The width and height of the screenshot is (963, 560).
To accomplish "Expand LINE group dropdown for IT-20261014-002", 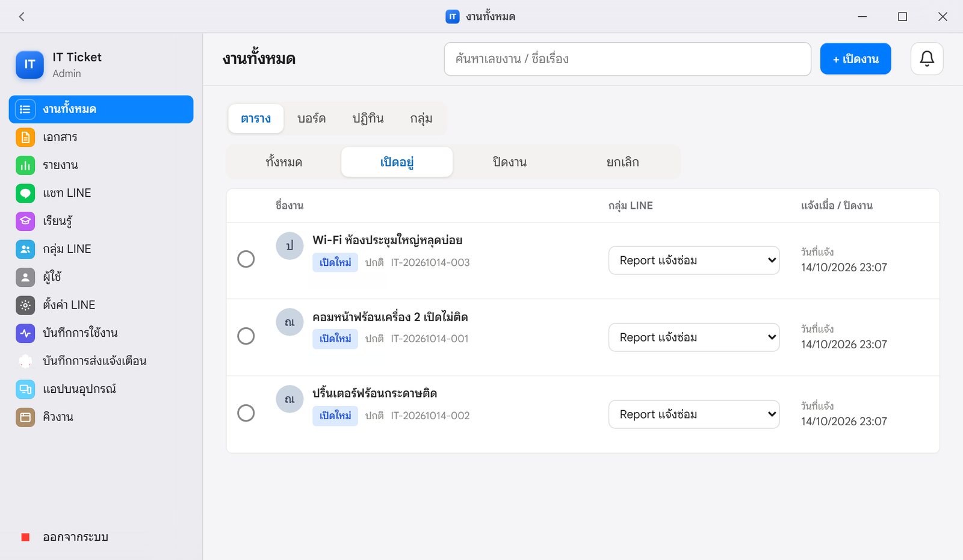I will point(694,414).
